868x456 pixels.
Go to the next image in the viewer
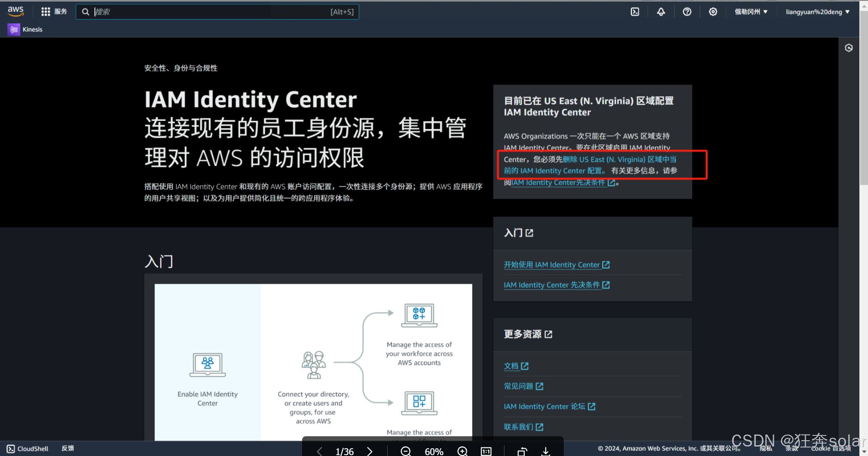pos(370,451)
